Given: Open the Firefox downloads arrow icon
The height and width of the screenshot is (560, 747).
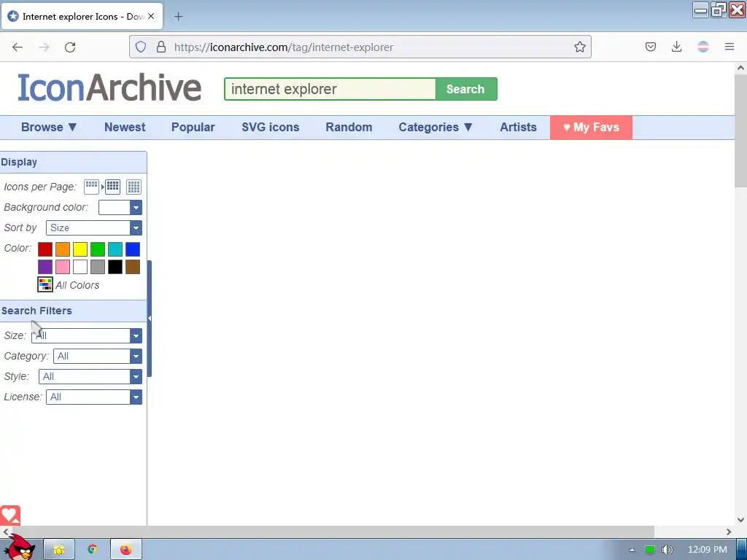Looking at the screenshot, I should click(676, 47).
